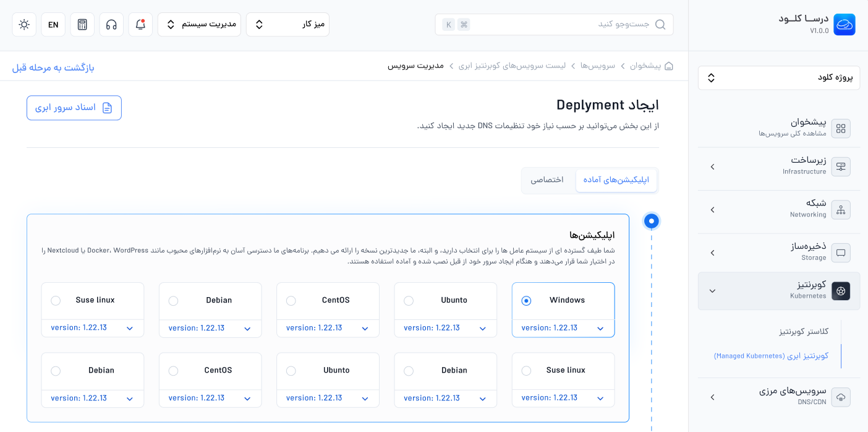
Task: Click the blue step circle marker
Action: click(651, 221)
